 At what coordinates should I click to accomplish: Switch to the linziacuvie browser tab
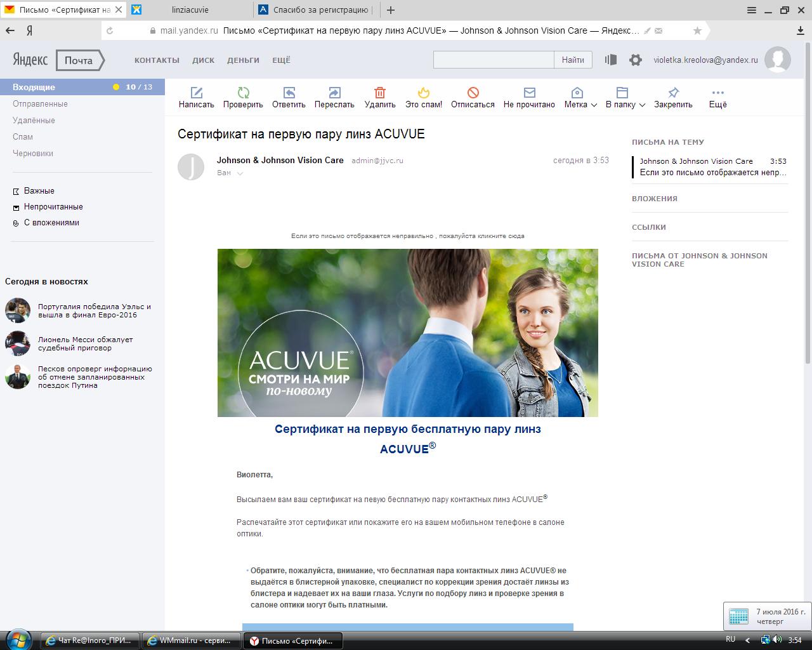(x=189, y=10)
